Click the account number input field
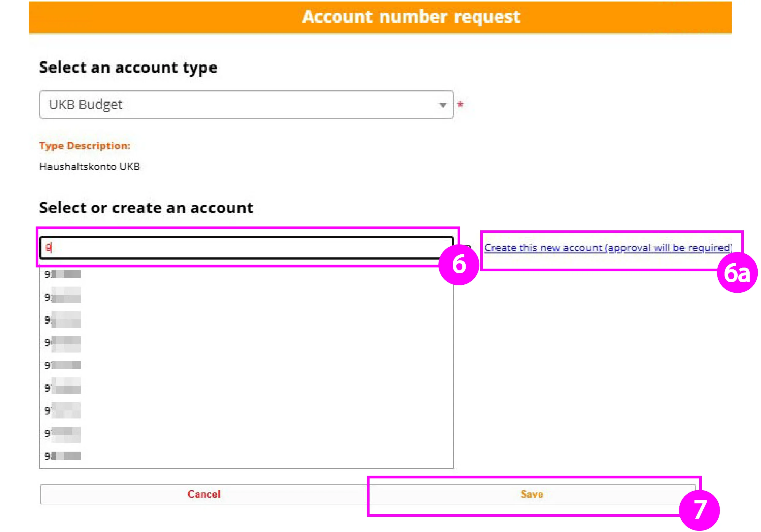The width and height of the screenshot is (761, 532). pyautogui.click(x=232, y=248)
